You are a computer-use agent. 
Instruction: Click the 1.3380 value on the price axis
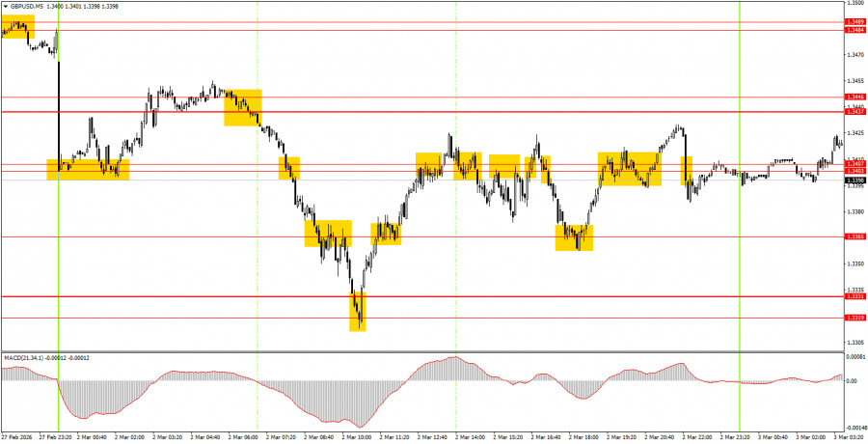pos(854,211)
